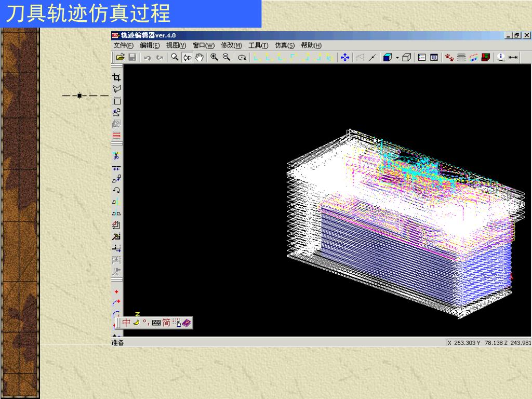This screenshot has height=399, width=532.
Task: Select the magnifier zoom window tool
Action: [x=175, y=57]
